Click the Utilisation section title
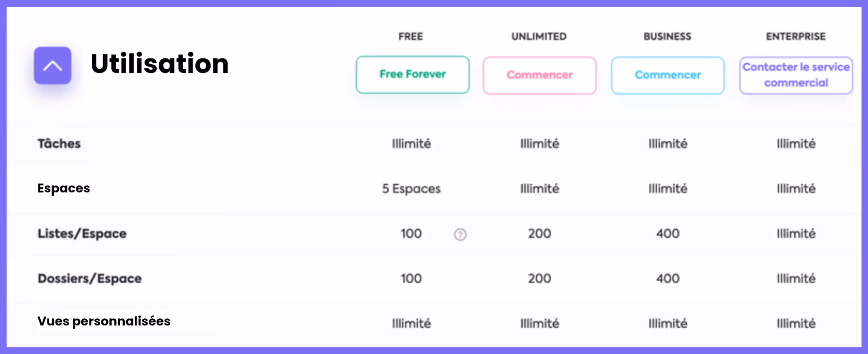This screenshot has height=354, width=868. coord(160,63)
